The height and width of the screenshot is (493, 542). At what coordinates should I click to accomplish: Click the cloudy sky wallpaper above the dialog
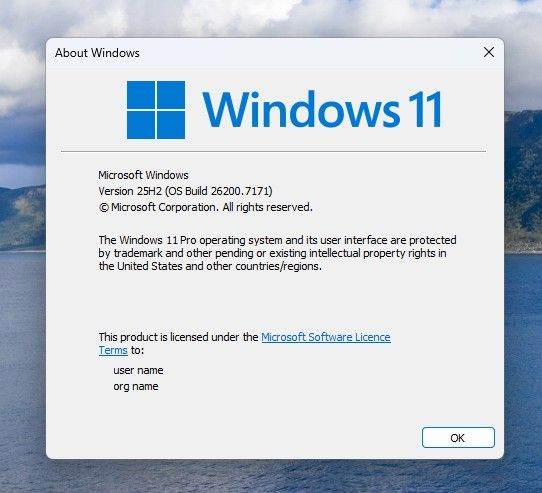click(x=270, y=17)
